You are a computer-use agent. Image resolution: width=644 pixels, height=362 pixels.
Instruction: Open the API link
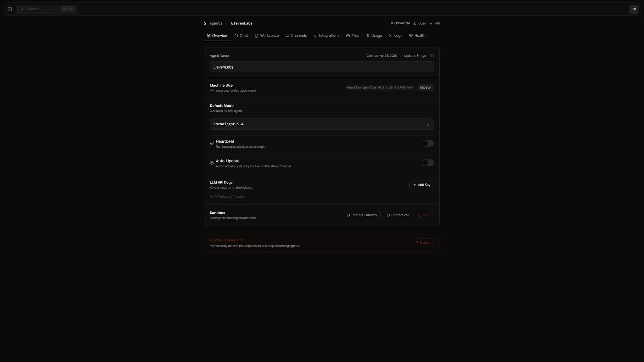[x=435, y=23]
